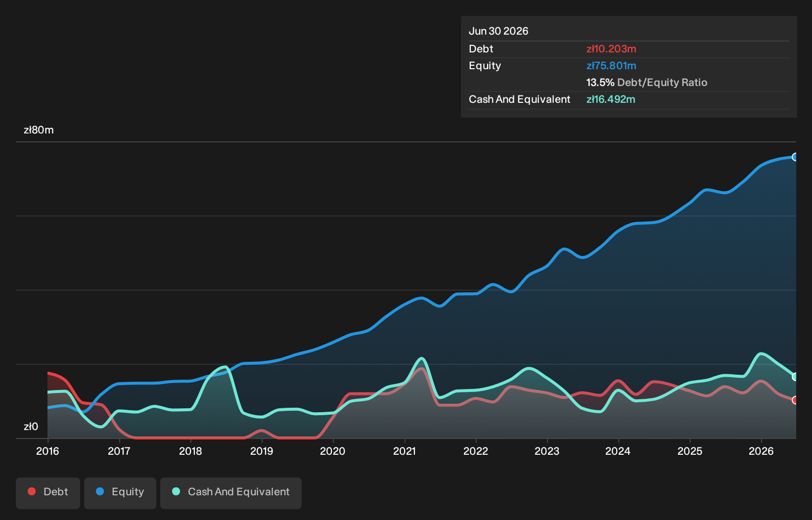The width and height of the screenshot is (812, 520).
Task: Click the blue Equity endpoint marker
Action: (795, 157)
